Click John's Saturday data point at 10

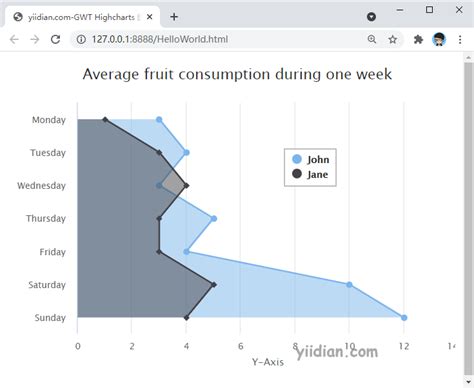pos(349,285)
